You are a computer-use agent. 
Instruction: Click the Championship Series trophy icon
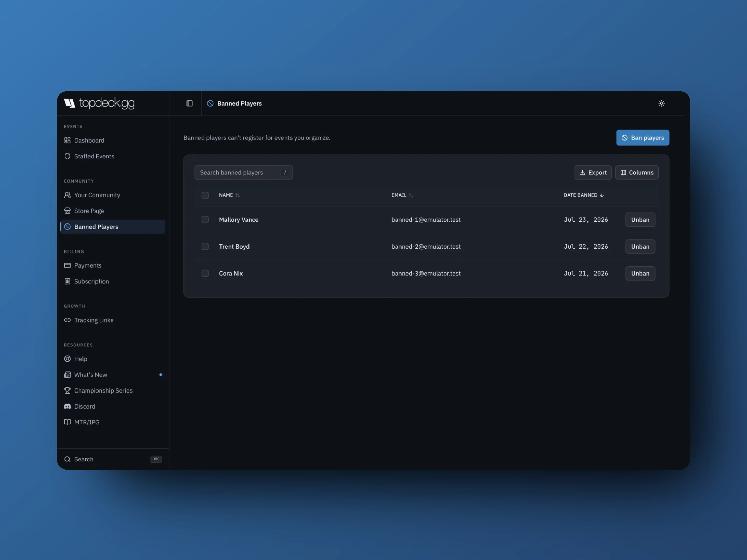[x=67, y=390]
